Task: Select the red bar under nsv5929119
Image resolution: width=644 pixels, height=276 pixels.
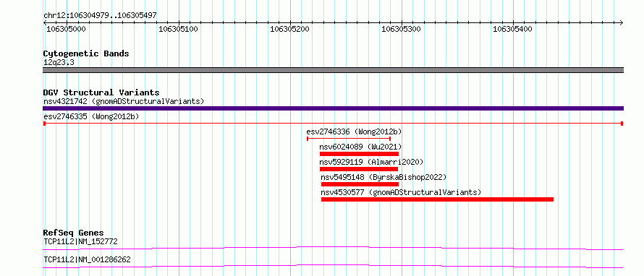Action: pyautogui.click(x=359, y=169)
